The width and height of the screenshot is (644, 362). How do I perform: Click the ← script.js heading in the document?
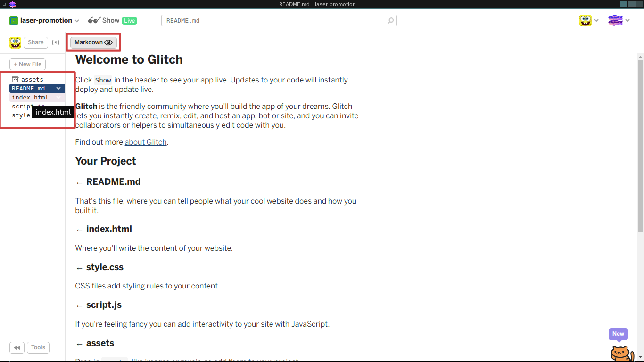coord(99,305)
